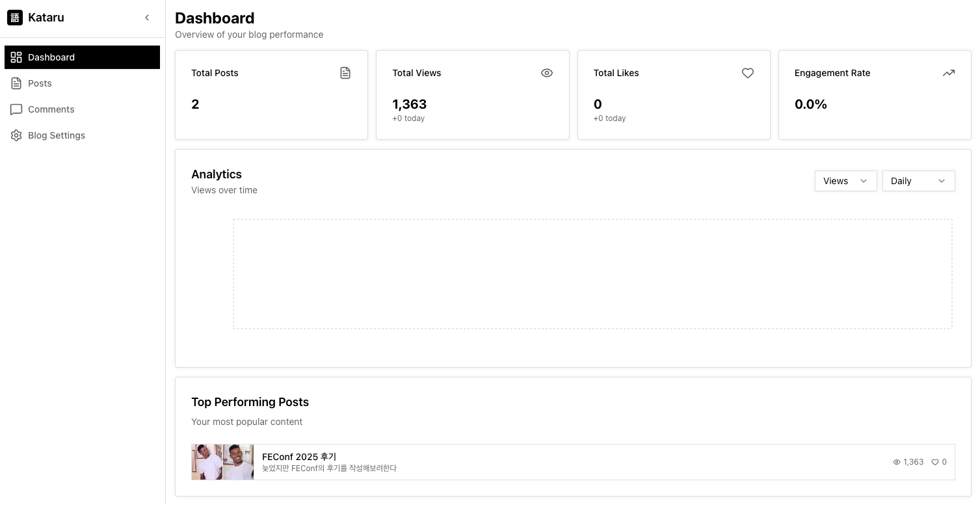This screenshot has height=505, width=980.
Task: Click the eye icon on Total Views card
Action: point(547,73)
